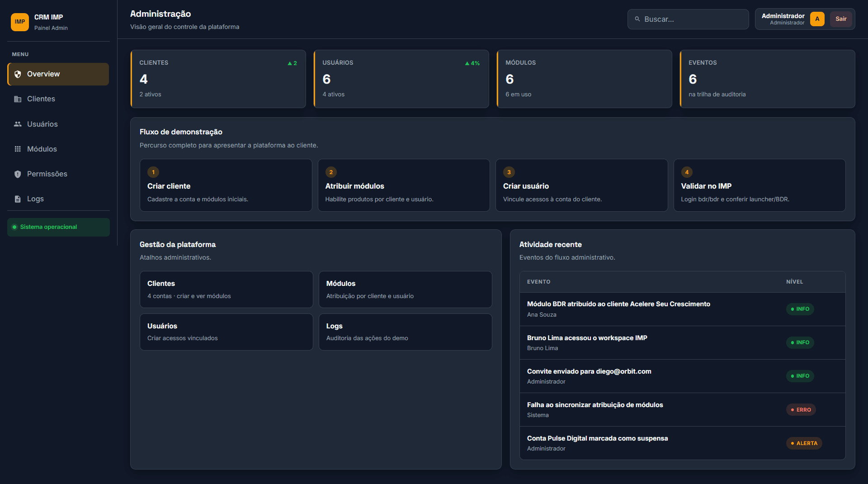Click step number 1 badge

pyautogui.click(x=153, y=172)
